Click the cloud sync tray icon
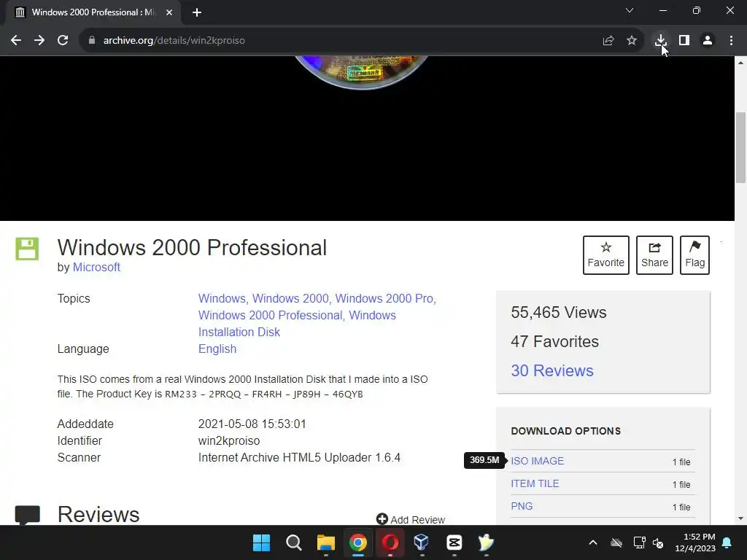The width and height of the screenshot is (747, 560). [616, 542]
